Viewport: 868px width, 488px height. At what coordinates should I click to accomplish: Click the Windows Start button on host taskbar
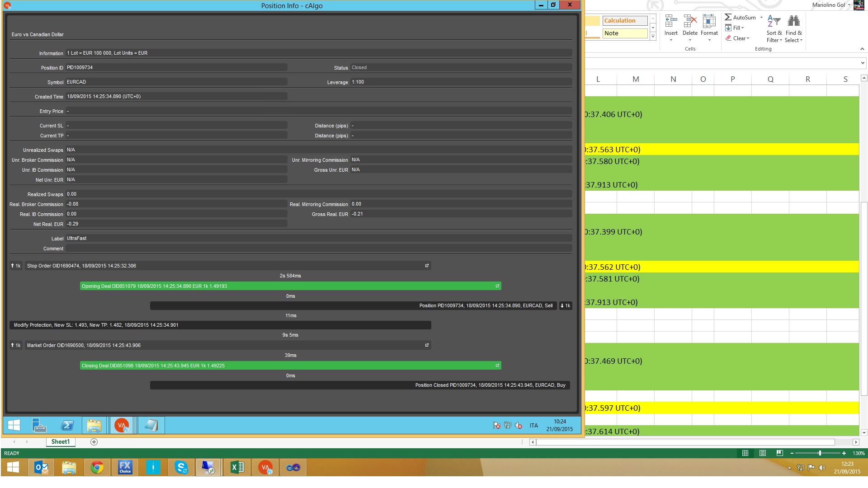(13, 468)
